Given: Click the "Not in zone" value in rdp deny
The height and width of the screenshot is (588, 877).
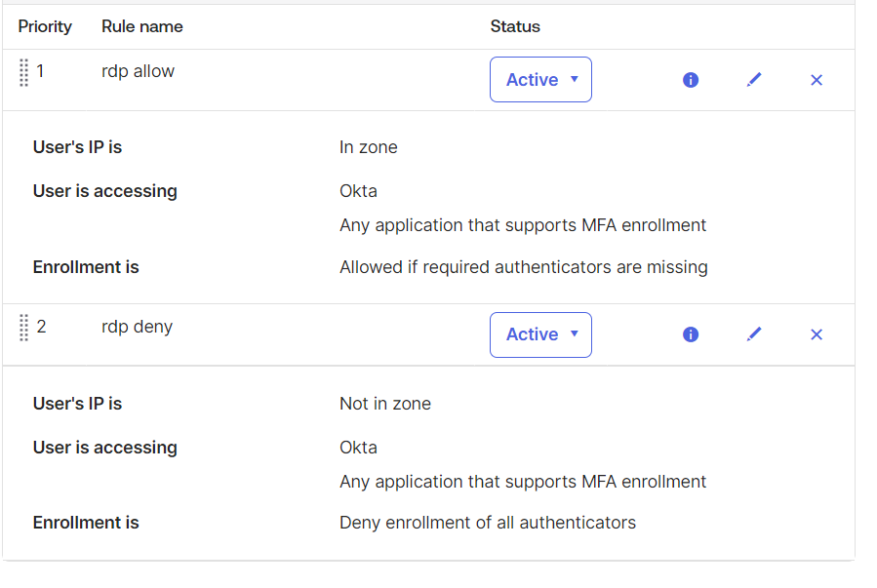Looking at the screenshot, I should click(384, 404).
